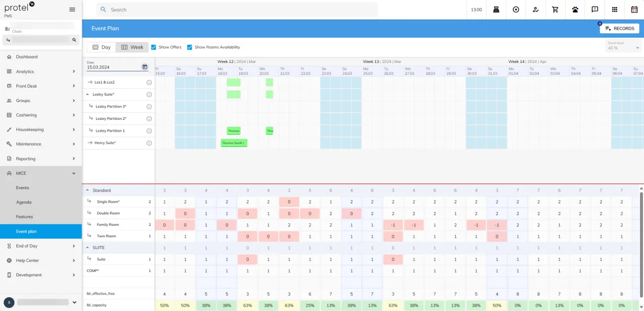Image resolution: width=644 pixels, height=311 pixels.
Task: Collapse the SUITE category row
Action: tap(88, 247)
